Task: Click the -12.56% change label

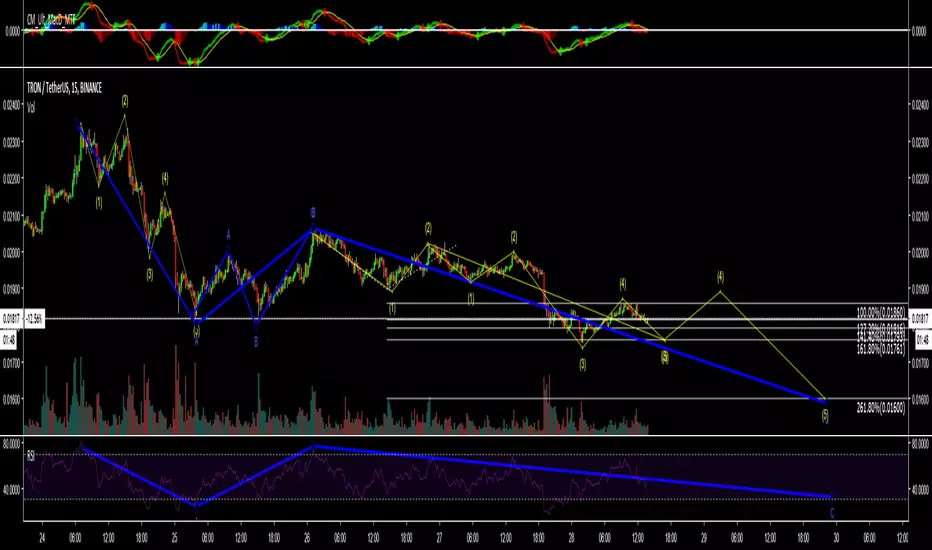Action: click(x=34, y=319)
